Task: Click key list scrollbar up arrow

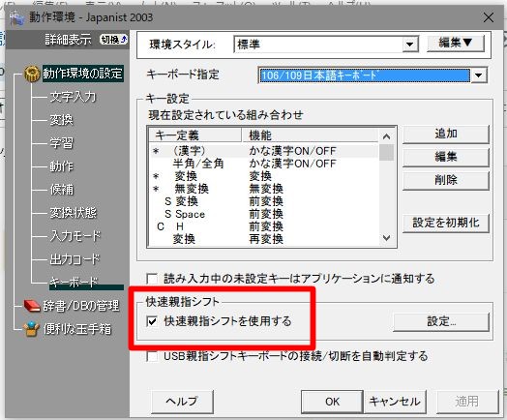Action: [x=386, y=136]
